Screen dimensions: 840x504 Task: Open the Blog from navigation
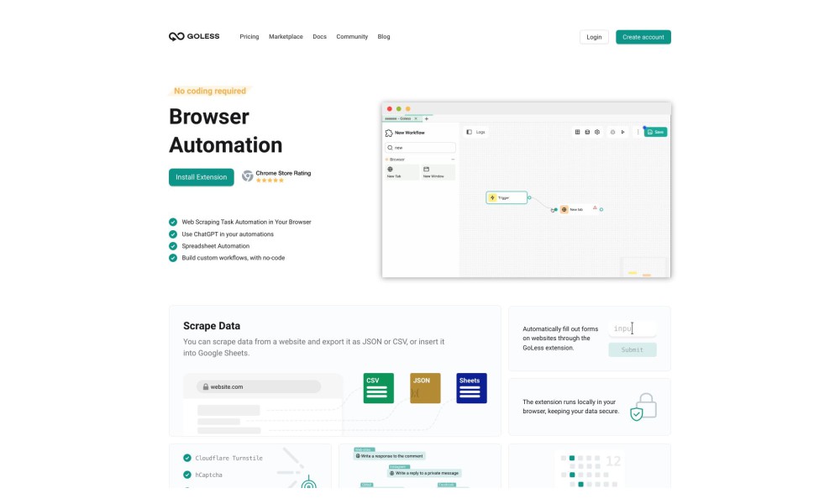(384, 37)
